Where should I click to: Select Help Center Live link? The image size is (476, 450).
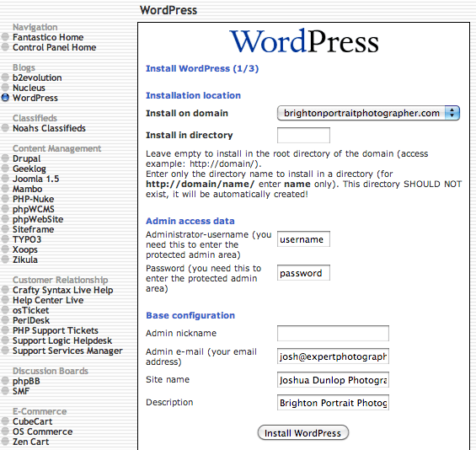pyautogui.click(x=48, y=300)
